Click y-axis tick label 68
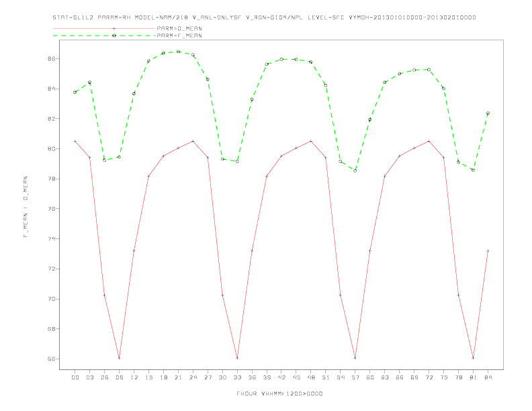 pyautogui.click(x=52, y=329)
